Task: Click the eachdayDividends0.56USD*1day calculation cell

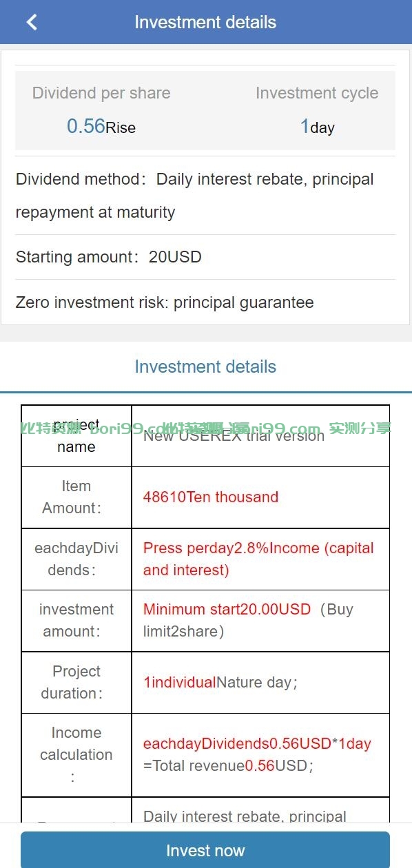Action: [x=260, y=755]
